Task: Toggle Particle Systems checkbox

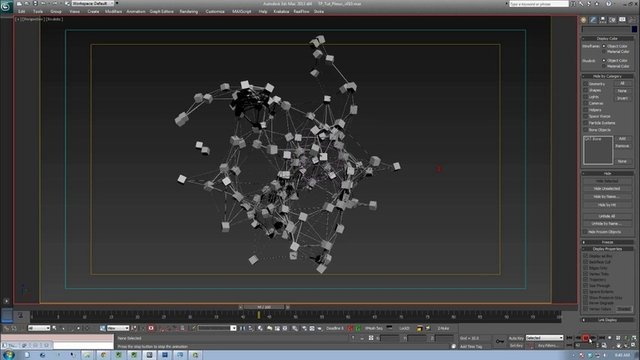Action: click(x=586, y=123)
